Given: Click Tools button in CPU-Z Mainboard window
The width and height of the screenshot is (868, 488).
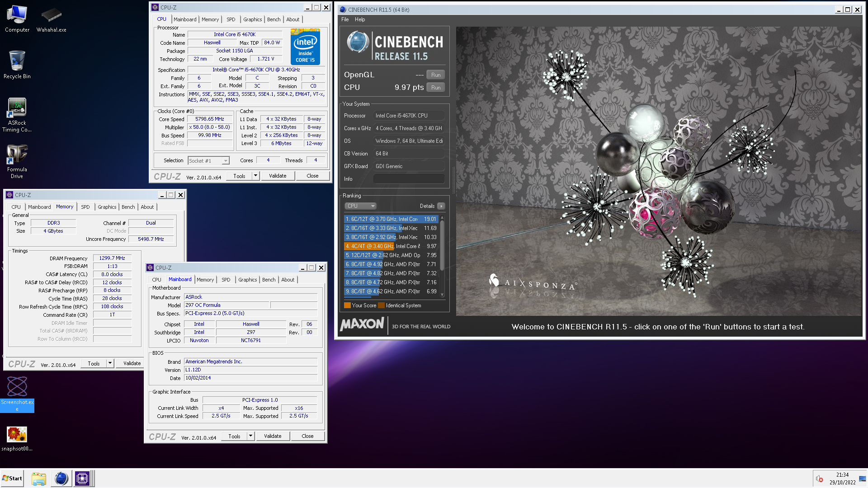Looking at the screenshot, I should tap(235, 436).
